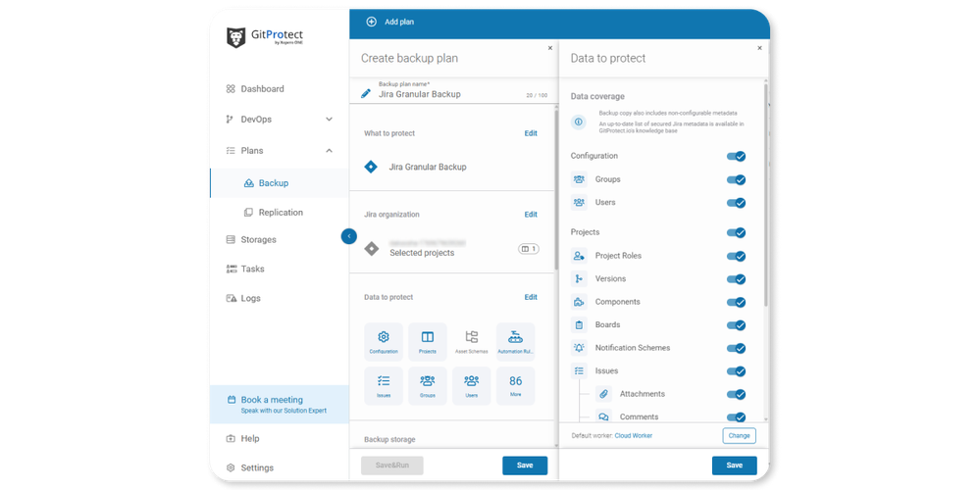Screen dimensions: 980x490
Task: Click Edit next to What to protect
Action: pos(531,133)
